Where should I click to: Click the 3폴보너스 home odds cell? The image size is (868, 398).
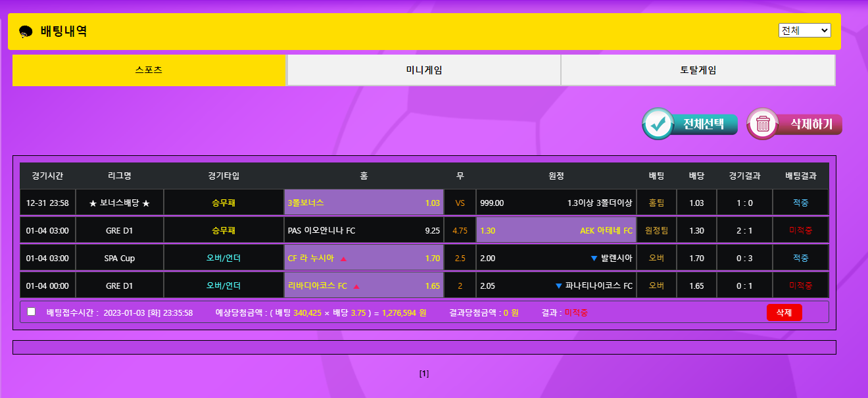click(364, 203)
